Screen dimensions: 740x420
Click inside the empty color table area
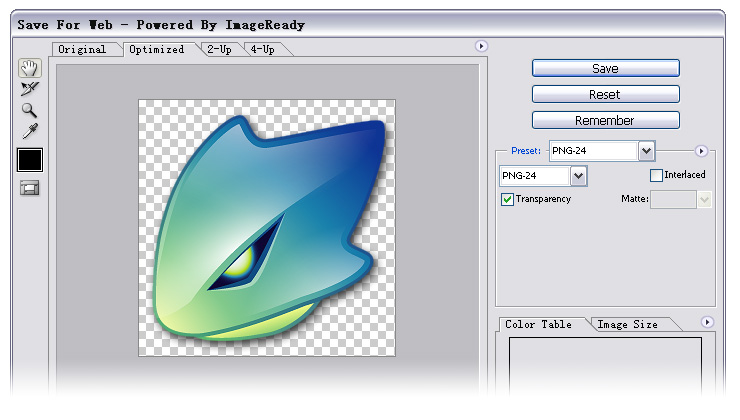[605, 366]
